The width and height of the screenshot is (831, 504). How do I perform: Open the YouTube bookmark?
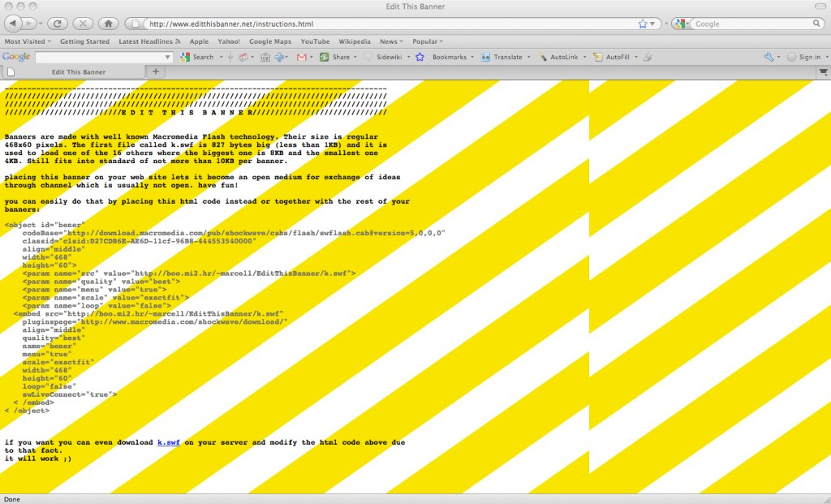pyautogui.click(x=315, y=41)
